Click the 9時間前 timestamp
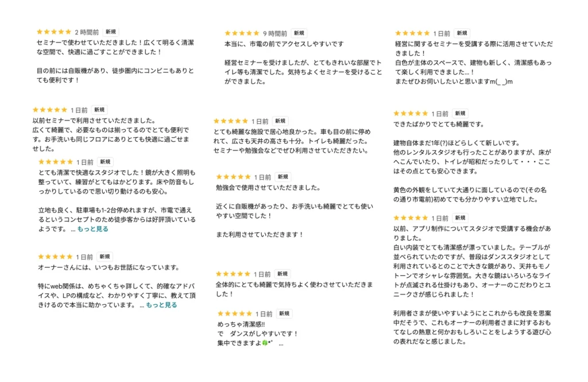The height and width of the screenshot is (382, 588). pyautogui.click(x=275, y=33)
